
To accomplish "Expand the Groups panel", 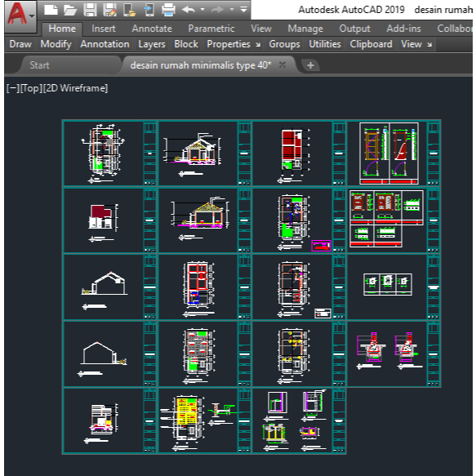I will [x=284, y=44].
